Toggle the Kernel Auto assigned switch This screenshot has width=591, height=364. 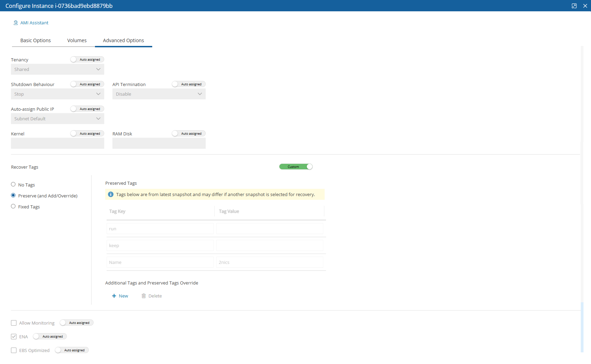(87, 134)
